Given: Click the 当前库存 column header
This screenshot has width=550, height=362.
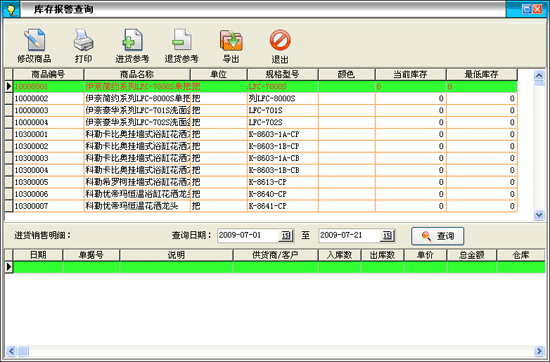Looking at the screenshot, I should tap(410, 74).
